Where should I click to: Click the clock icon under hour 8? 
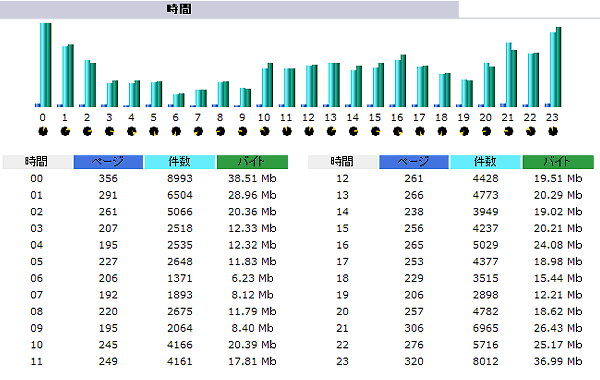[x=220, y=132]
